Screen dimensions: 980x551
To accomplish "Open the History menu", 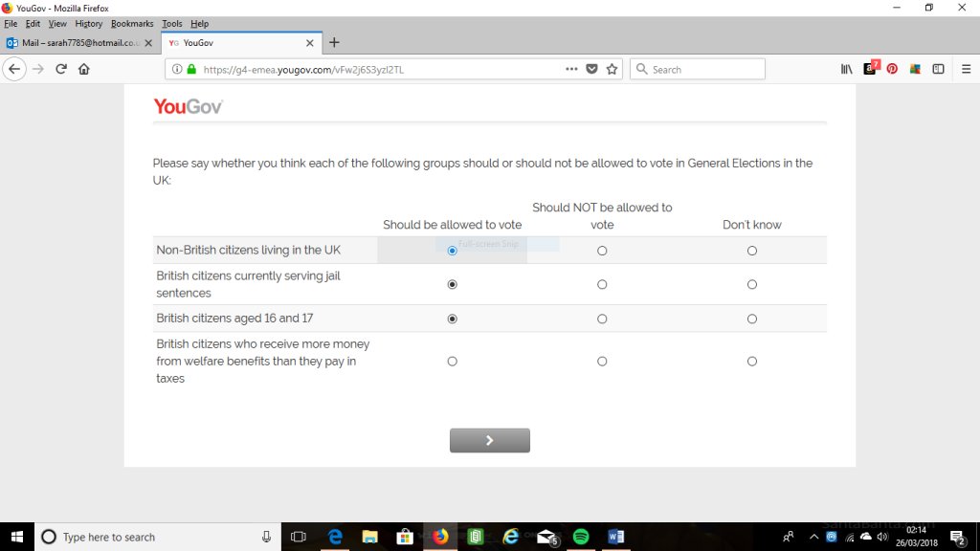I will tap(88, 24).
